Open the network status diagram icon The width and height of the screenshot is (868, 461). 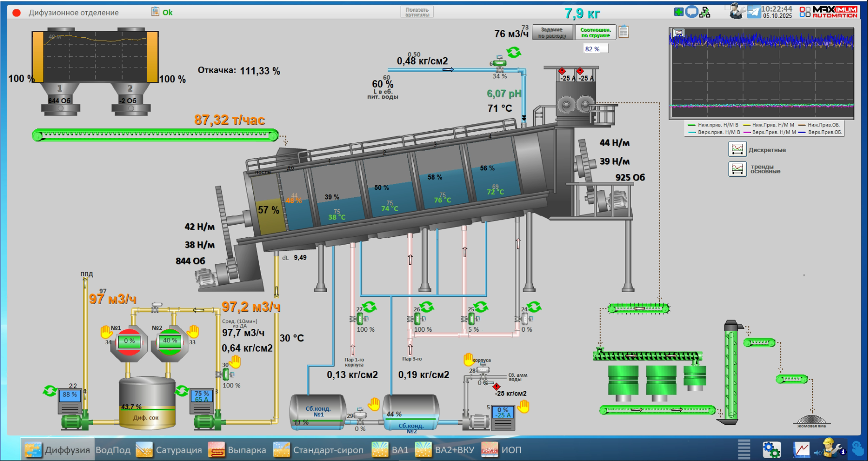[x=705, y=12]
